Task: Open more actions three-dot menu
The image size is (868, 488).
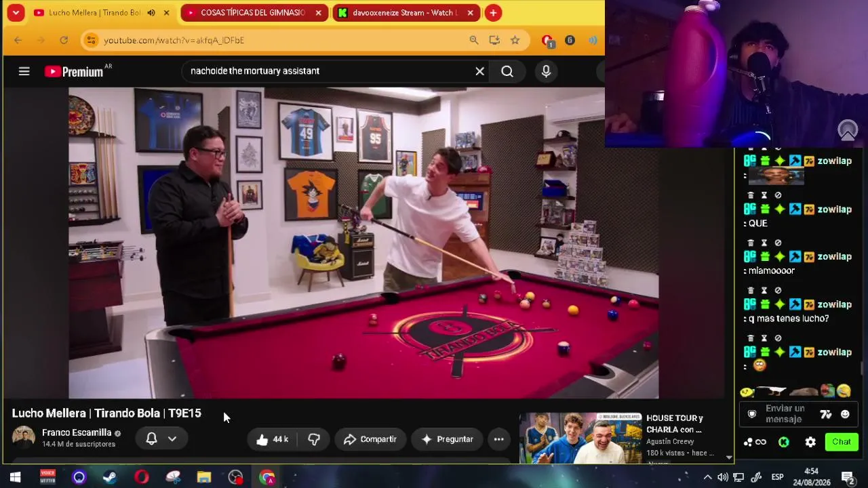Action: pos(498,439)
